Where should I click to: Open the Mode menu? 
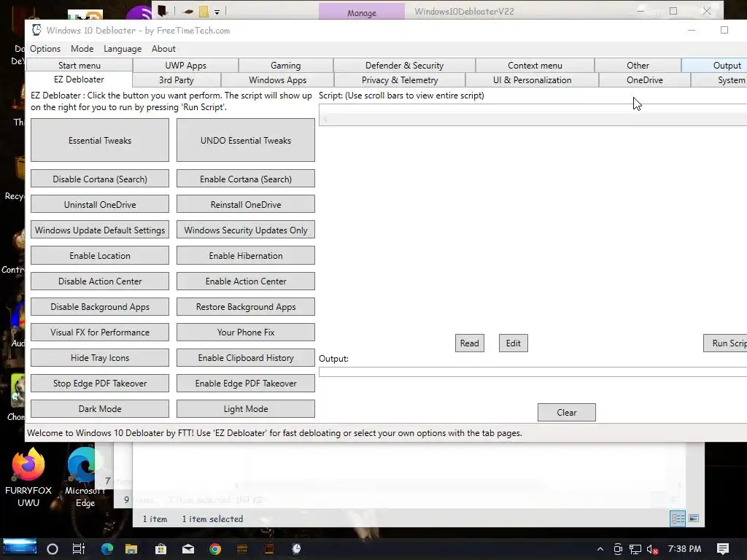(x=82, y=49)
